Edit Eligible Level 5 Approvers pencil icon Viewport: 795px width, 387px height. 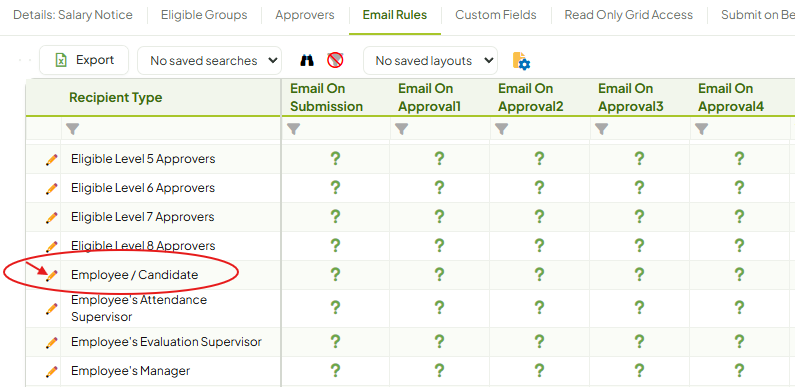click(52, 159)
